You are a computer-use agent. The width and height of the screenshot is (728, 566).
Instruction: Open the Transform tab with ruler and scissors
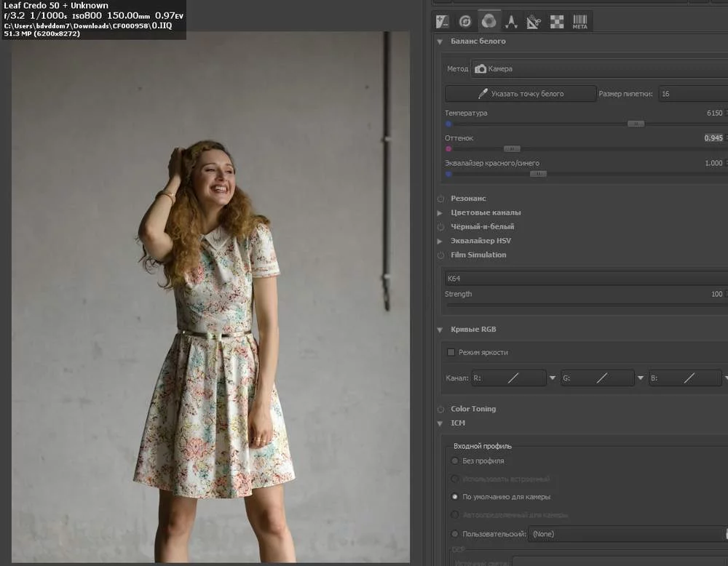pos(534,21)
